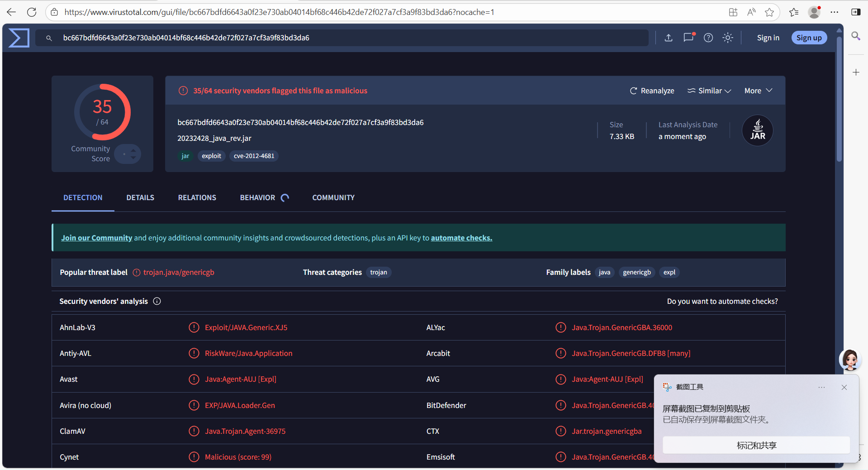Open the favorites list icon
Image resolution: width=868 pixels, height=470 pixels.
point(794,12)
